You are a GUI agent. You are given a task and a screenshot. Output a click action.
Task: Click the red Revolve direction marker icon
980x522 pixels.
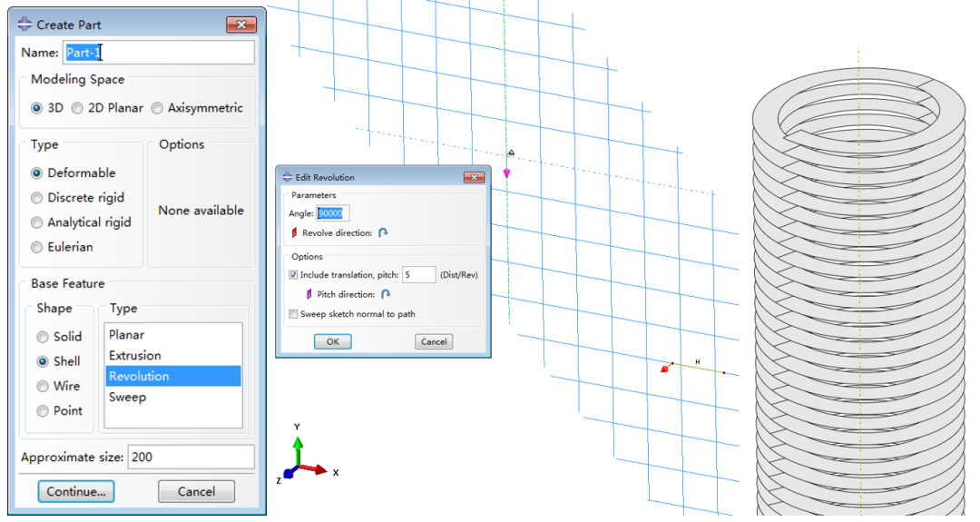[294, 232]
